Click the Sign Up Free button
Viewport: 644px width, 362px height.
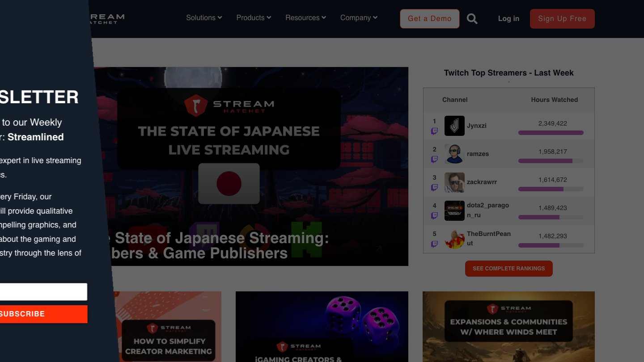[x=562, y=19]
